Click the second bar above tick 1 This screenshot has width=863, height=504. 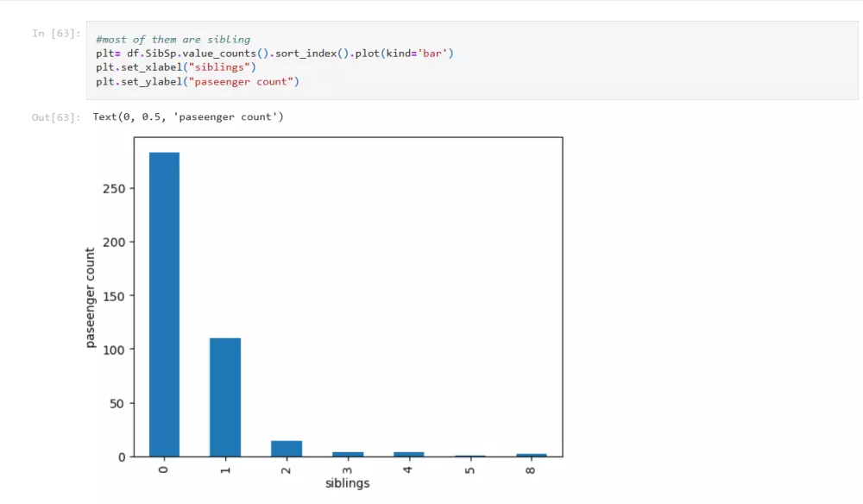tap(224, 397)
